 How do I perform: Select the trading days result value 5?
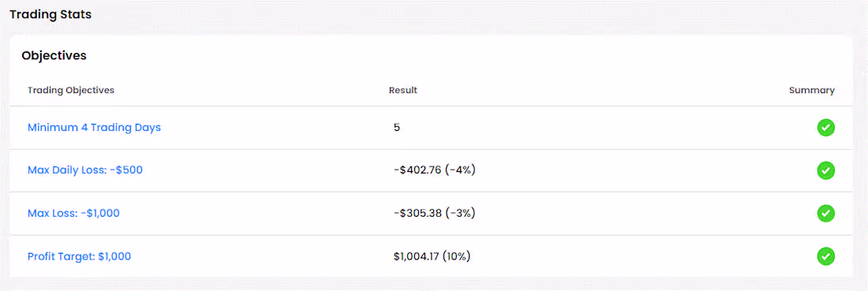pos(397,128)
